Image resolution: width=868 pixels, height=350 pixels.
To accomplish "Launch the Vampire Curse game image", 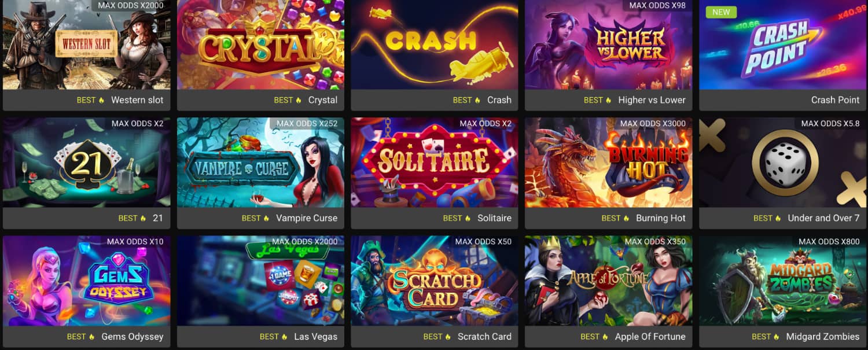I will 260,163.
